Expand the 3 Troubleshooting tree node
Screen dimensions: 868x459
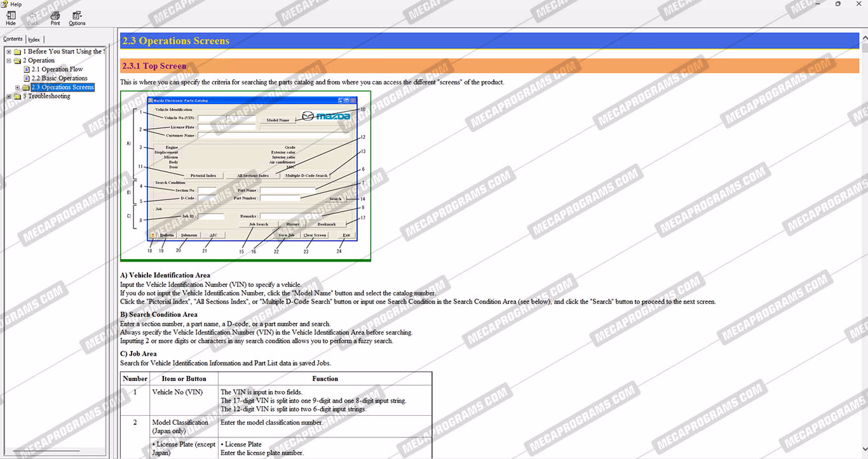point(9,96)
